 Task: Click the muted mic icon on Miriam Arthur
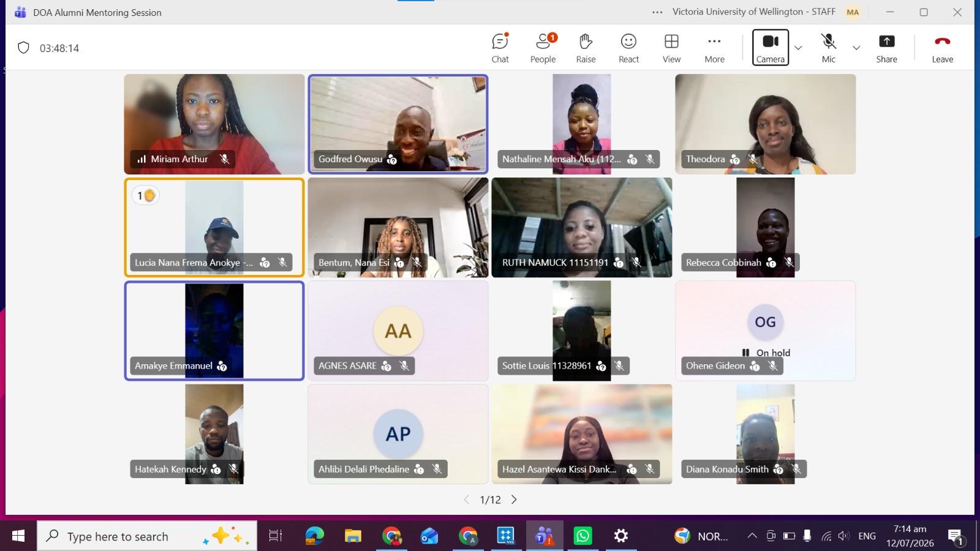(225, 159)
